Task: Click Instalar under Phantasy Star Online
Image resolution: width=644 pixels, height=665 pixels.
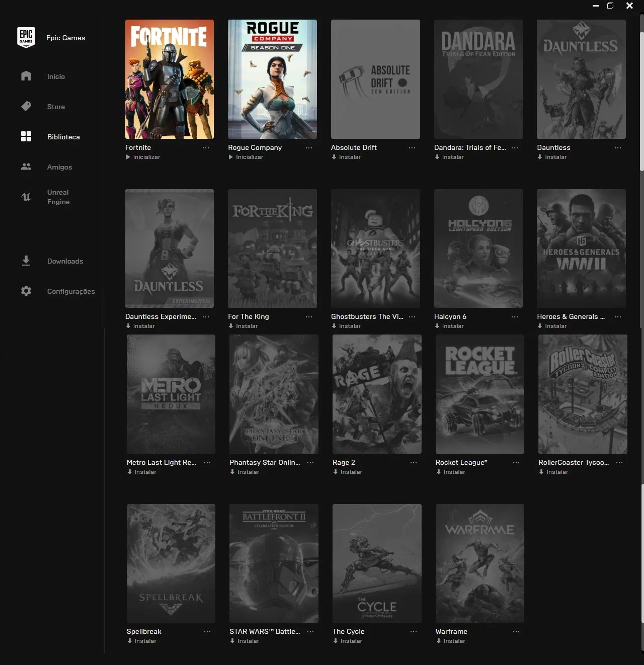Action: click(248, 472)
